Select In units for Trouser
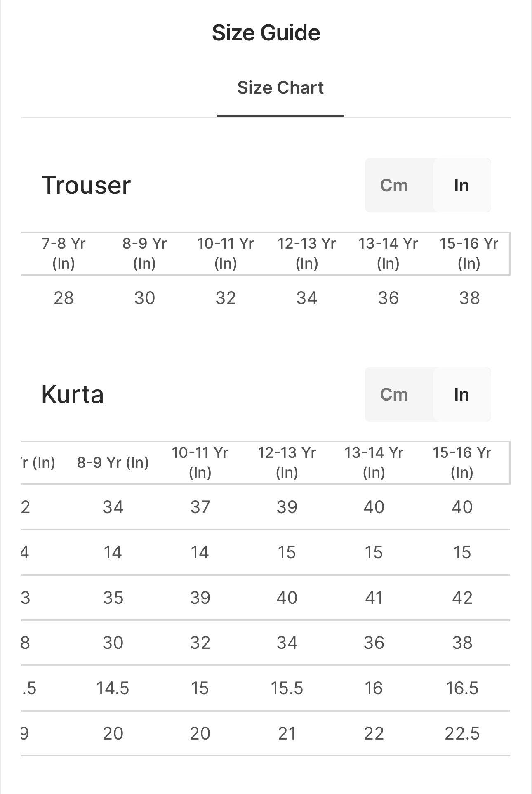Image resolution: width=532 pixels, height=794 pixels. (461, 185)
